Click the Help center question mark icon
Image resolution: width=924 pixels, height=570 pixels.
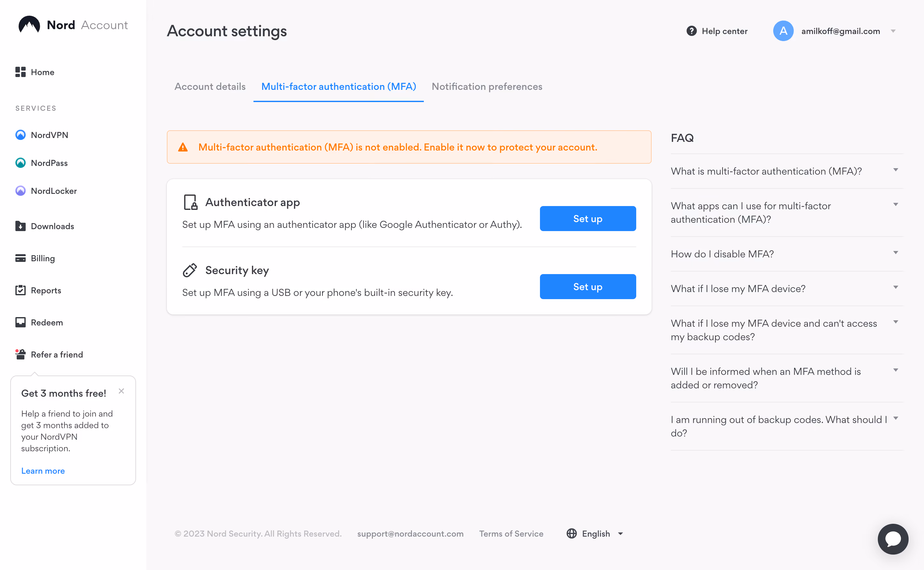coord(691,31)
